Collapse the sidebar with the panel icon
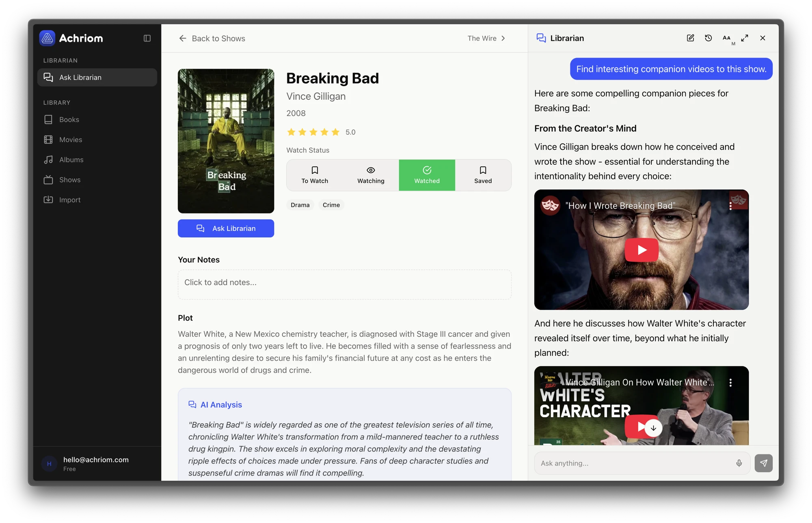Image resolution: width=812 pixels, height=523 pixels. coord(147,38)
